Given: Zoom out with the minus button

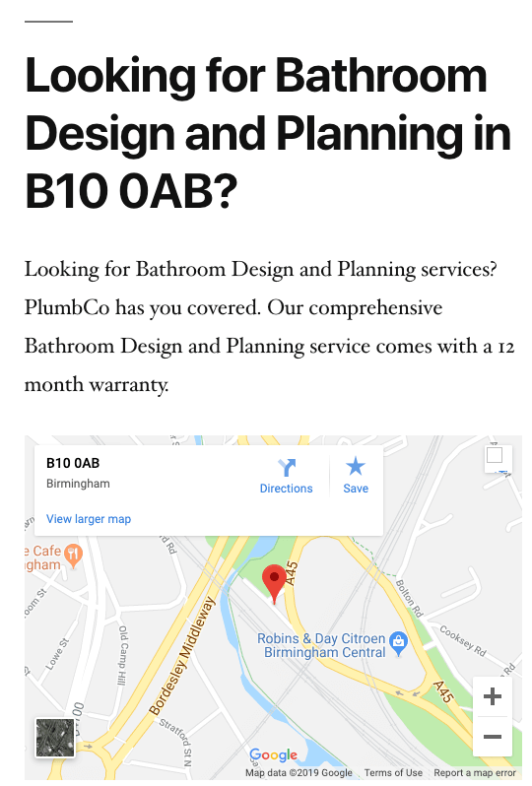Looking at the screenshot, I should (x=493, y=737).
